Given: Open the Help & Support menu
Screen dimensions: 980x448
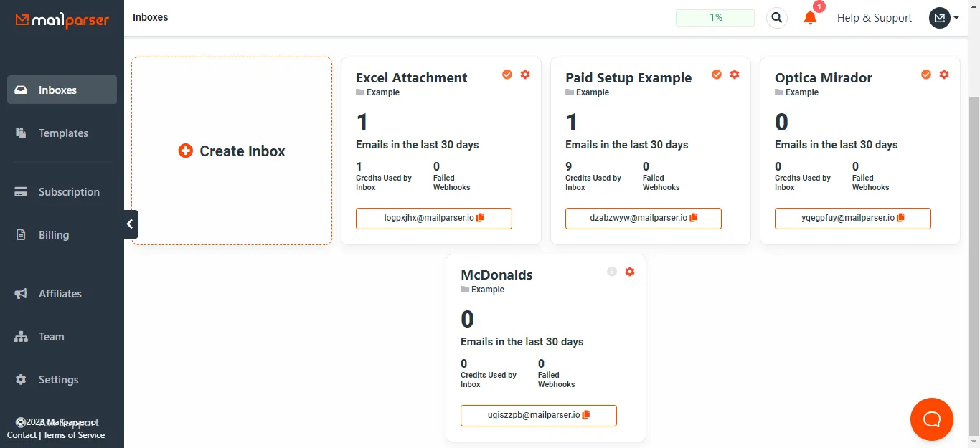Looking at the screenshot, I should [875, 18].
